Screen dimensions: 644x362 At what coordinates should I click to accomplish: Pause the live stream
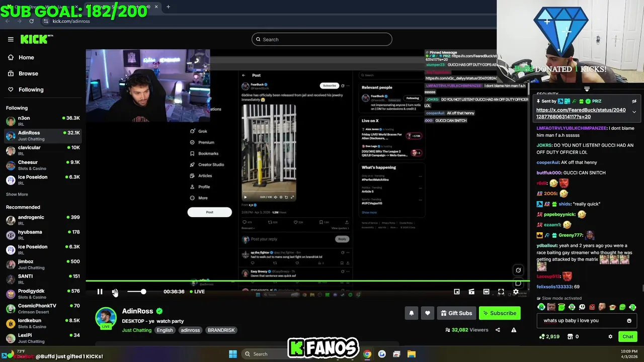(100, 292)
